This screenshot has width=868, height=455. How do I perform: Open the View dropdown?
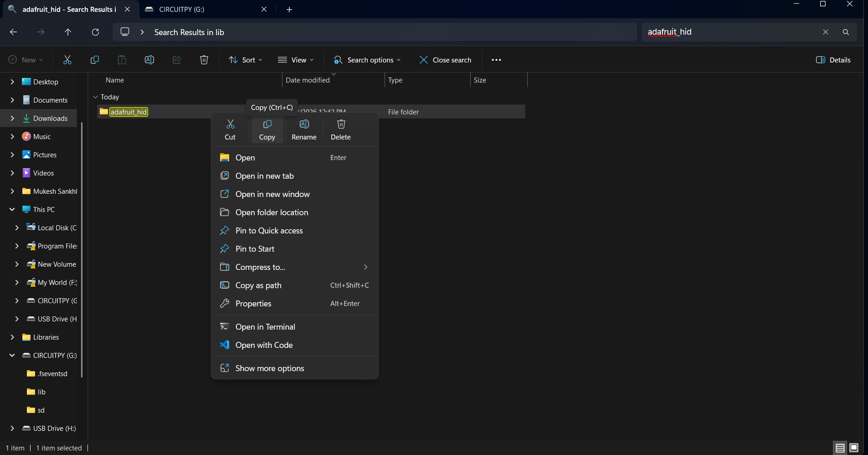[x=296, y=60]
